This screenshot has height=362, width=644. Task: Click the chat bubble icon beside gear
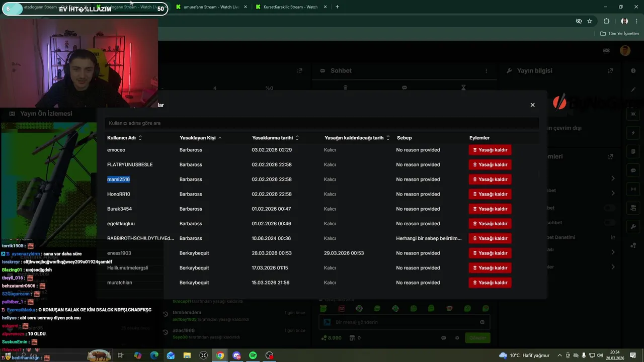tap(444, 338)
